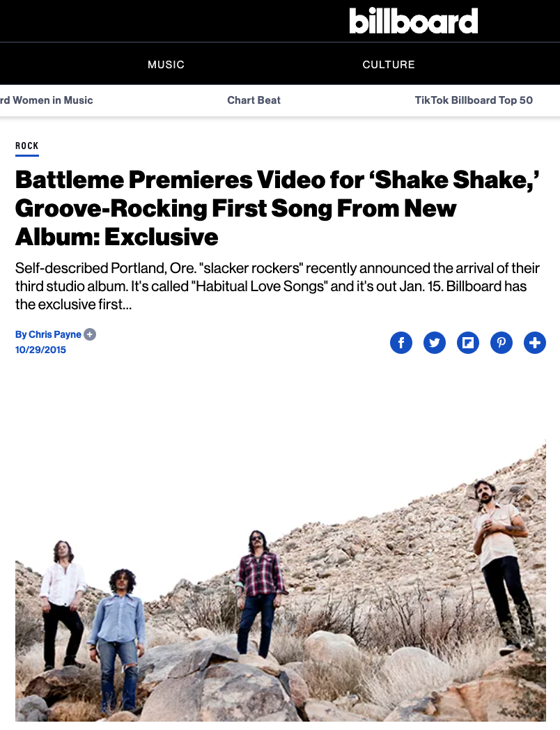Click the Billboard logo
Viewport: 560px width, 730px height.
coord(413,21)
